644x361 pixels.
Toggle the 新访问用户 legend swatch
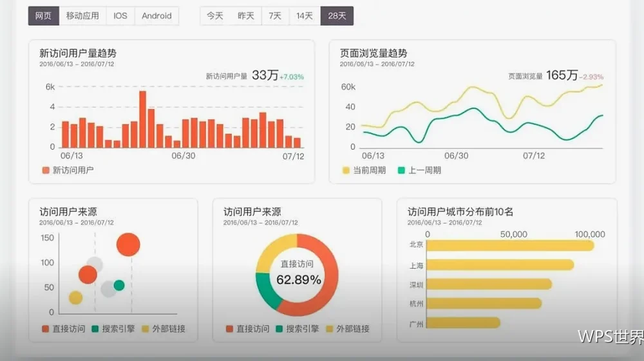coord(46,170)
